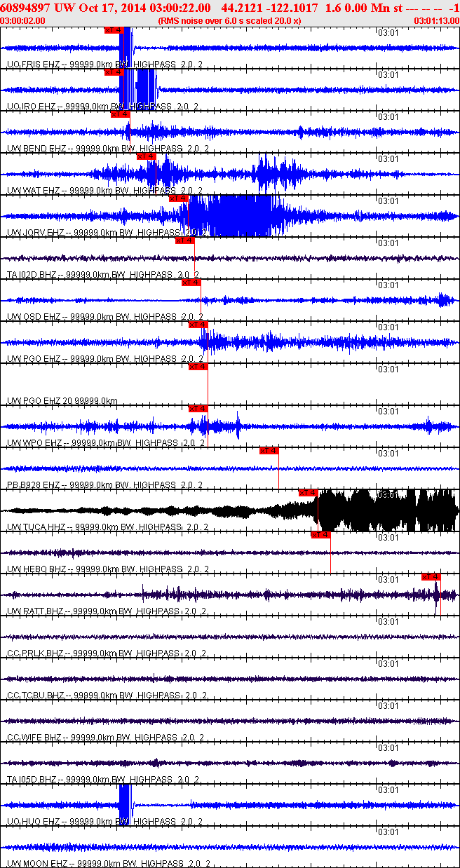
Task: Select the pick marker on UO.FRIS trace
Action: pyautogui.click(x=114, y=31)
